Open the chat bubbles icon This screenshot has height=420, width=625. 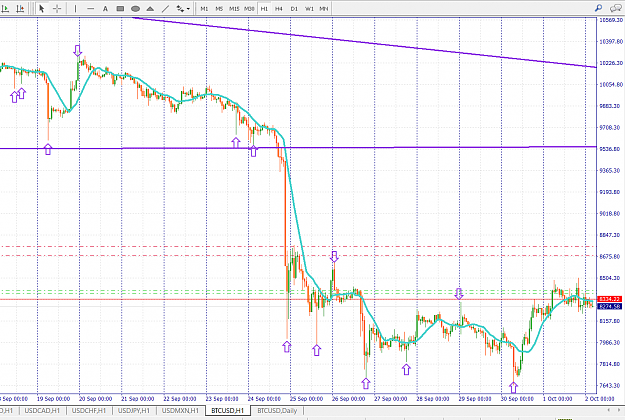[x=616, y=8]
